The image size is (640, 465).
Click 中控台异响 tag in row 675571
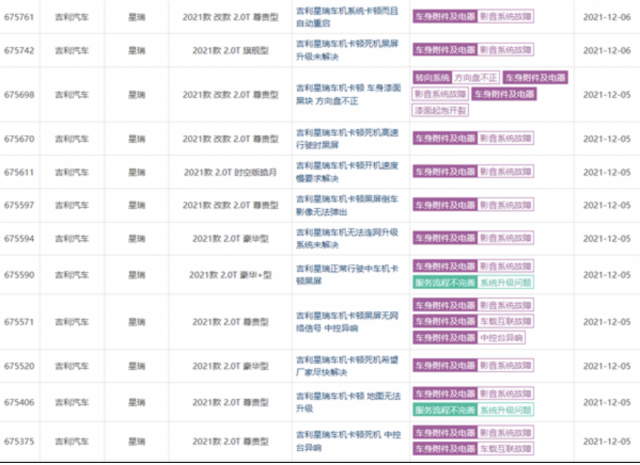(x=501, y=338)
